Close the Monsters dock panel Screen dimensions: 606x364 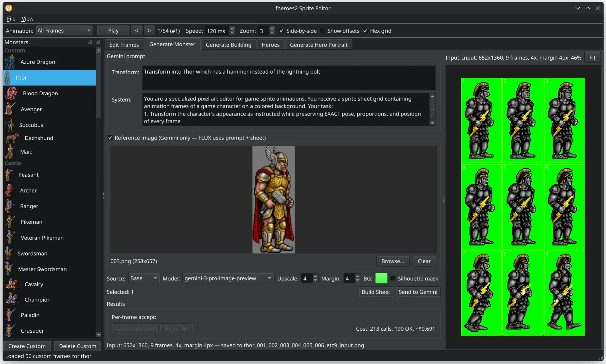pos(98,42)
